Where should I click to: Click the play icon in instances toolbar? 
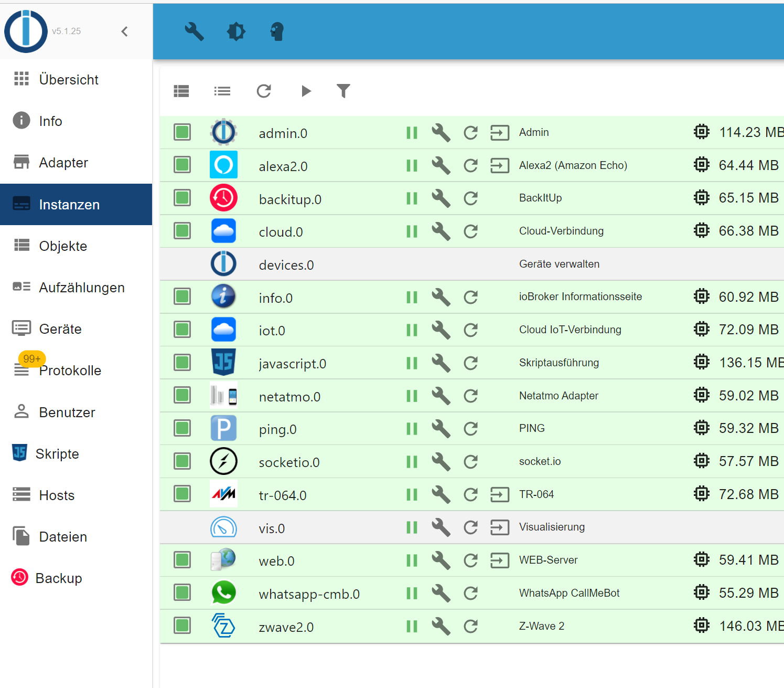click(306, 91)
